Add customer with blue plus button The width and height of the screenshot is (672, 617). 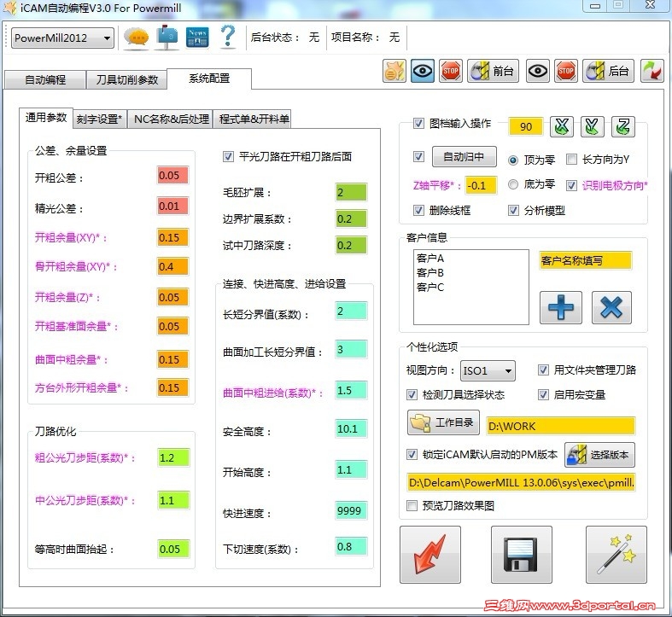point(561,307)
